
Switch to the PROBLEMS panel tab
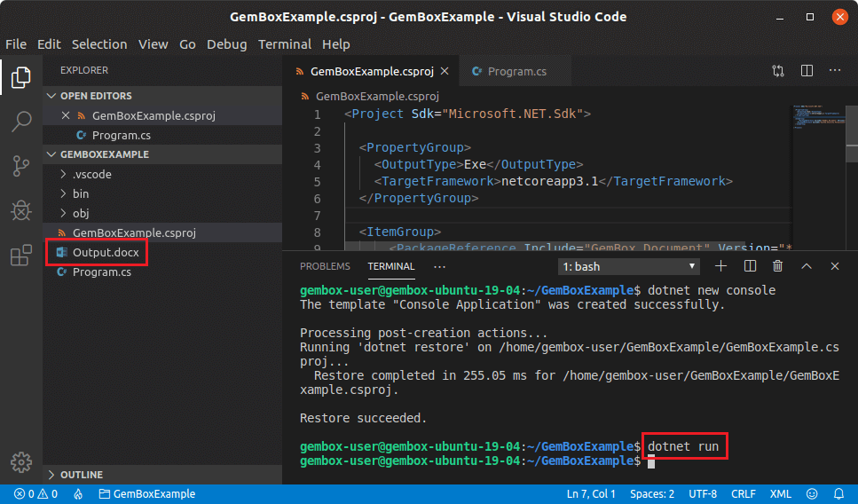click(x=325, y=266)
